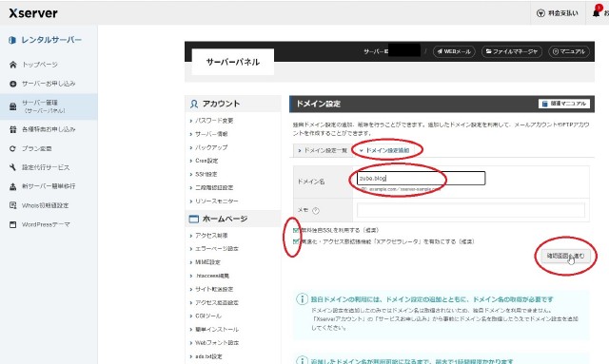Click the plus icon beside サーバーお申し込み
The width and height of the screenshot is (609, 364).
tap(12, 84)
